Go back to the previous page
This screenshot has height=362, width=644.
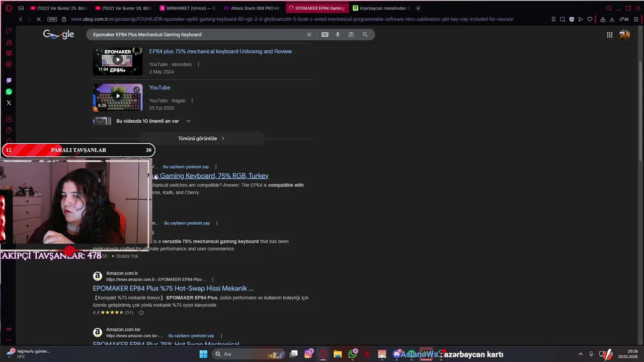(x=21, y=19)
